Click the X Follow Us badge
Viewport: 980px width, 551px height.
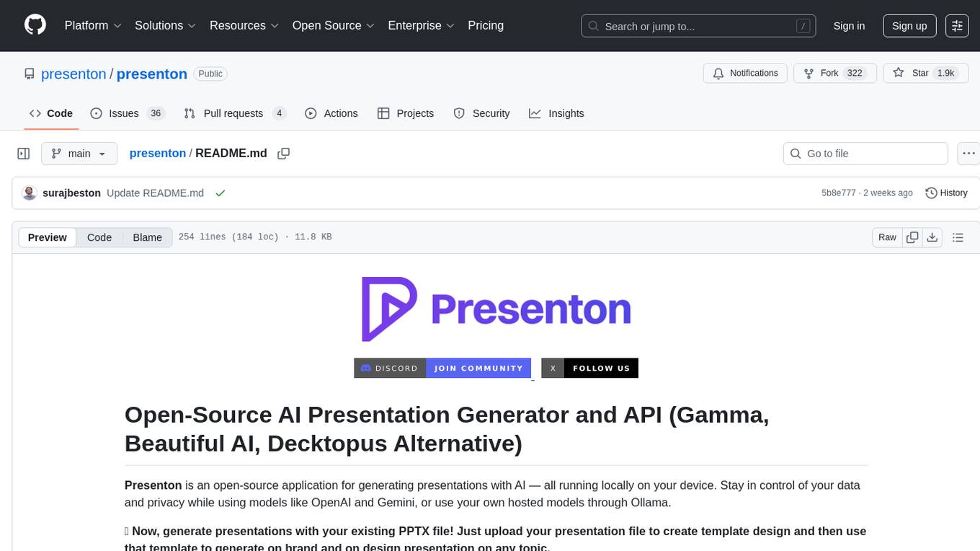(x=589, y=368)
